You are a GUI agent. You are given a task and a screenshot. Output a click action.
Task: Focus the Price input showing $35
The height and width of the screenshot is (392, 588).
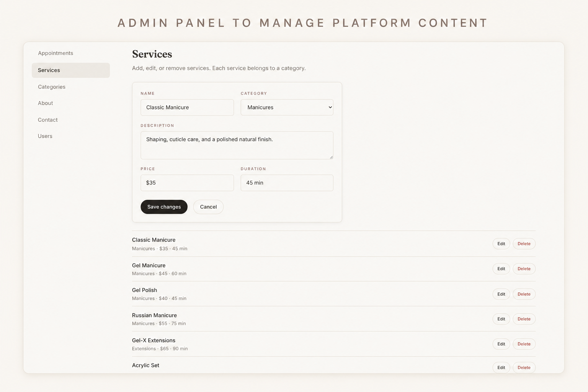187,183
